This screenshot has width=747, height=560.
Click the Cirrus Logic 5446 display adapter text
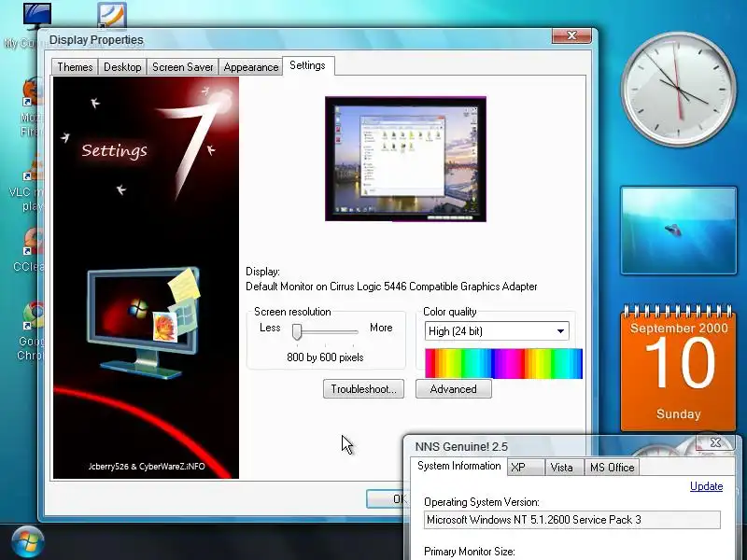pyautogui.click(x=391, y=287)
